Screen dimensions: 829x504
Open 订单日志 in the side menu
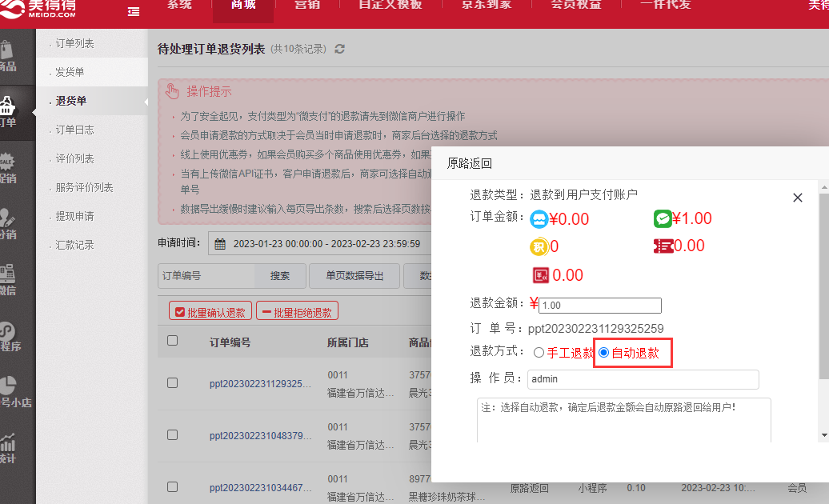click(x=74, y=130)
